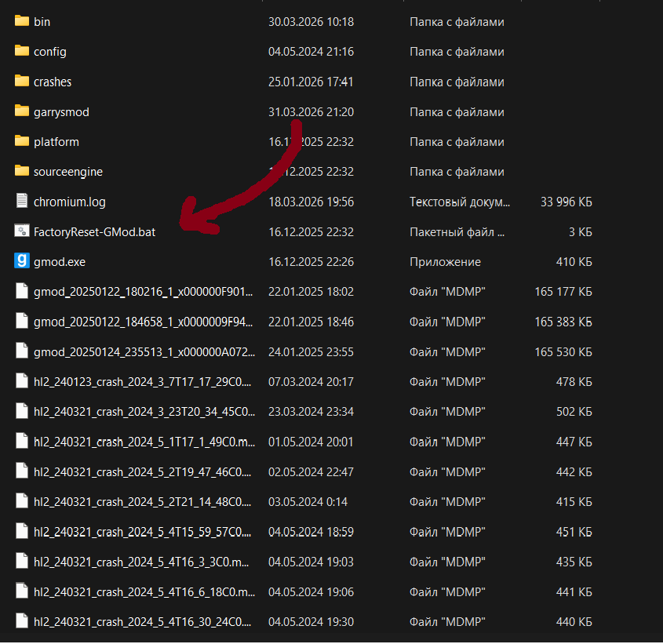Select the hl2 crash file dated 23.03.2024
663x644 pixels.
144,412
